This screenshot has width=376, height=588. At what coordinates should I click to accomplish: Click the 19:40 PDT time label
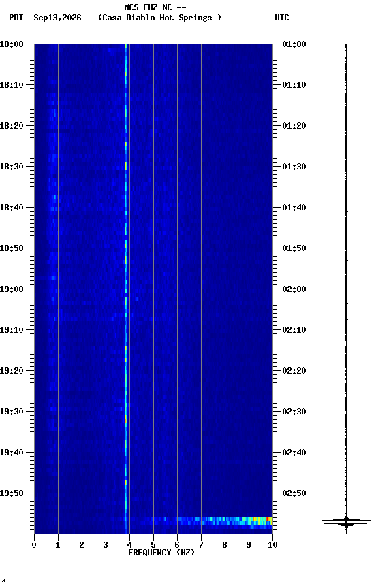[12, 453]
